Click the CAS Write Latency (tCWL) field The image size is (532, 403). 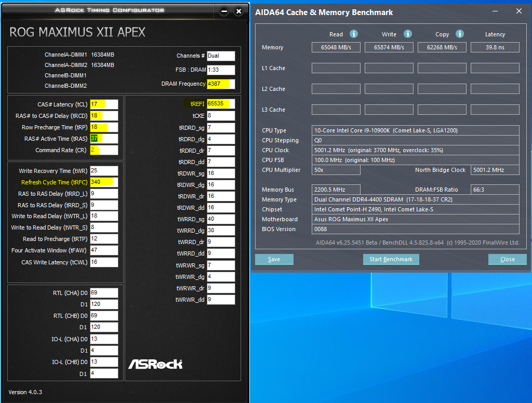(x=104, y=262)
